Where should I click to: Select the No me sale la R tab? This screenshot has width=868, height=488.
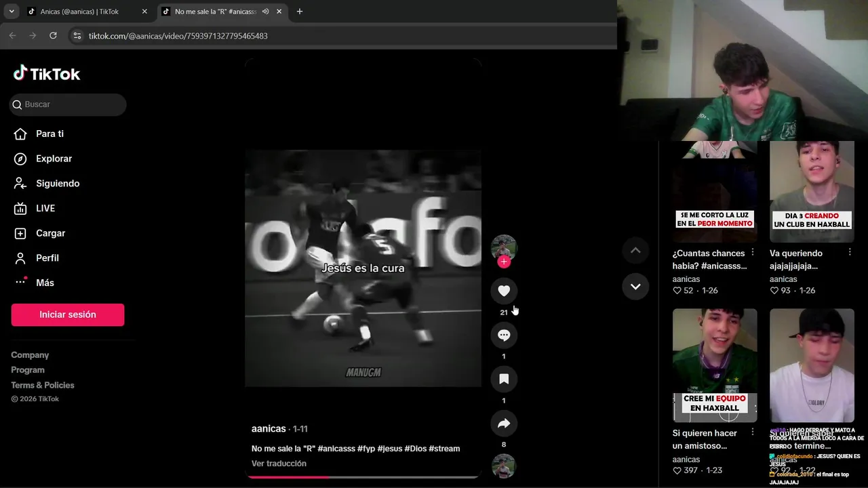216,12
